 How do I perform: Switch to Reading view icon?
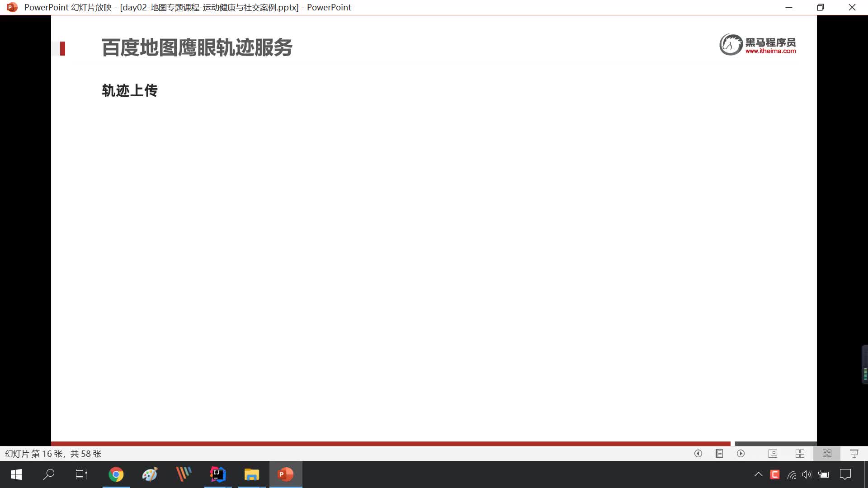[x=827, y=453]
